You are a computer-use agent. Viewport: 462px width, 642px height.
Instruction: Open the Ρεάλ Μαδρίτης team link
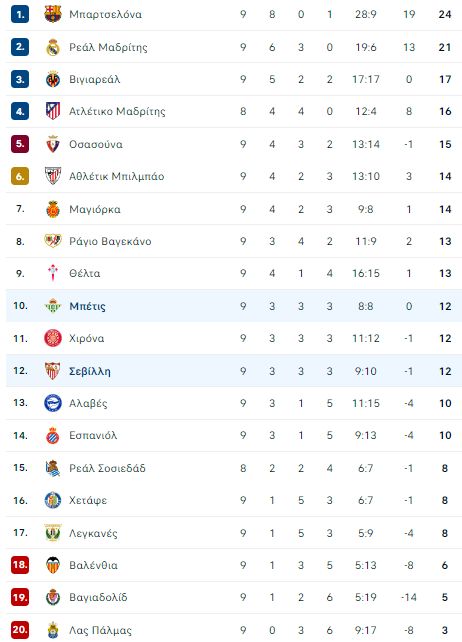108,47
